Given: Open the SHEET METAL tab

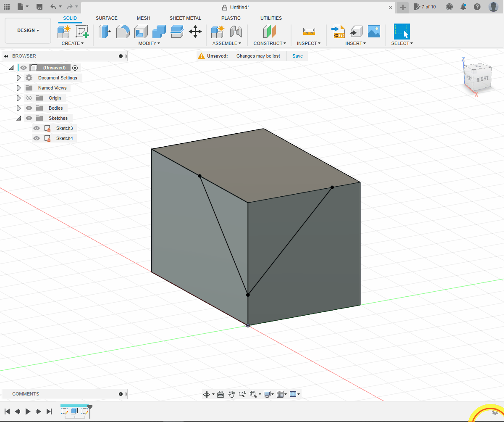Looking at the screenshot, I should coord(185,18).
